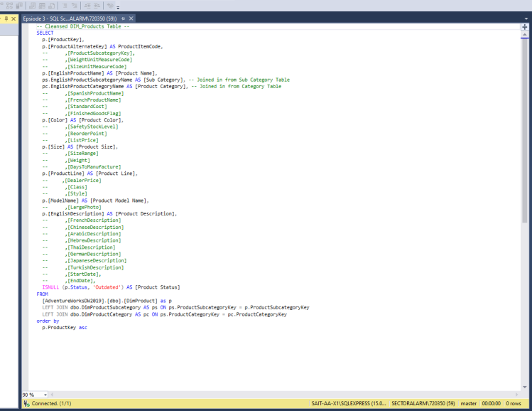Viewport: 532px width, 411px height.
Task: Toggle Include Live Query Statistics icon
Action: [9, 6]
